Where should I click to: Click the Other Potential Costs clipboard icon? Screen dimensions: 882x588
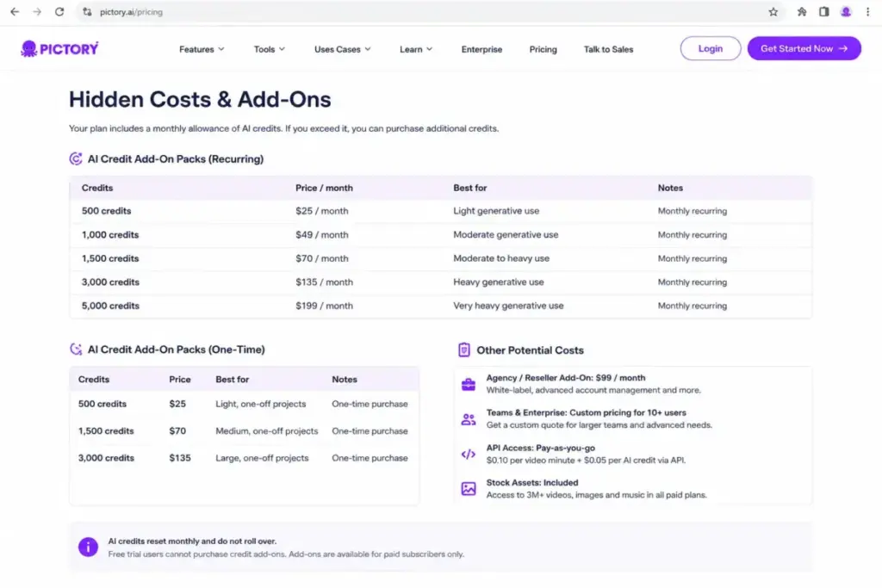tap(463, 350)
